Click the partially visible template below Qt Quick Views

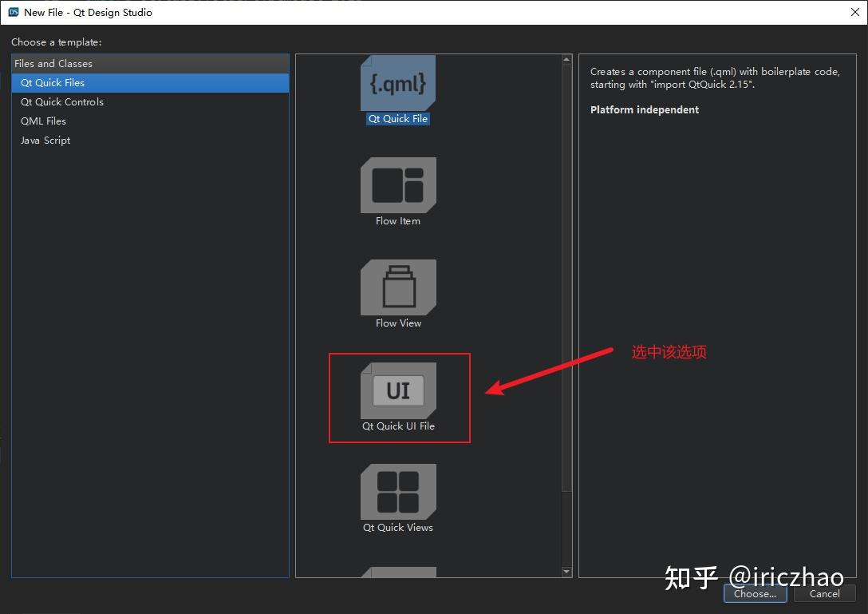(x=397, y=572)
